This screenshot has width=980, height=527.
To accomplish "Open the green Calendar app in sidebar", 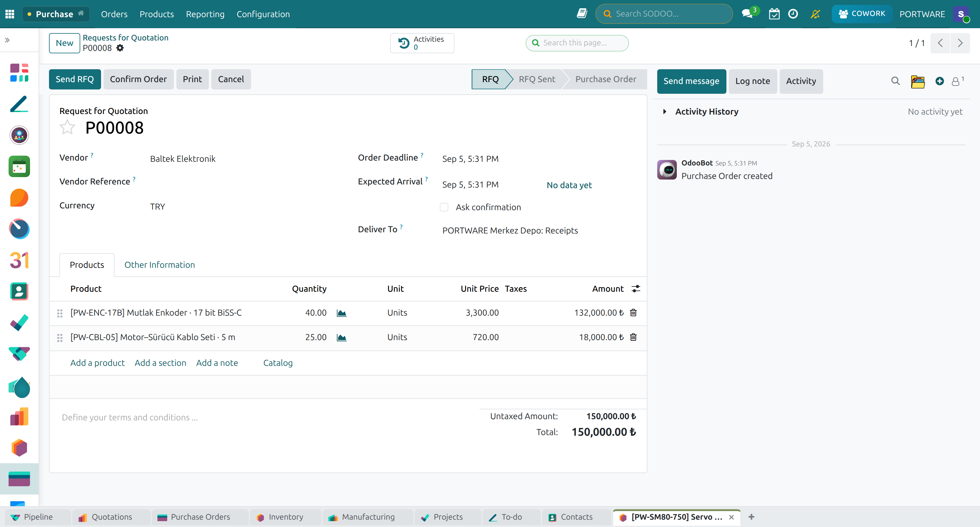I will [19, 166].
